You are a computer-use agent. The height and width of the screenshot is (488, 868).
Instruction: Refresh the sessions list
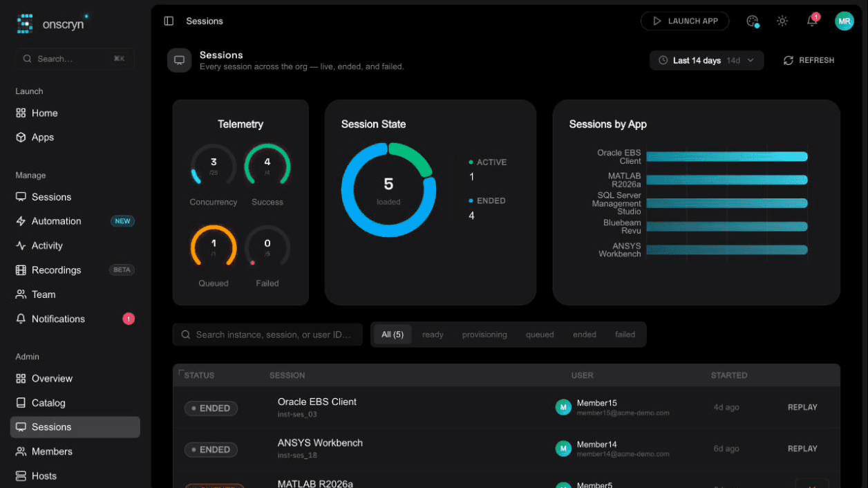point(809,61)
